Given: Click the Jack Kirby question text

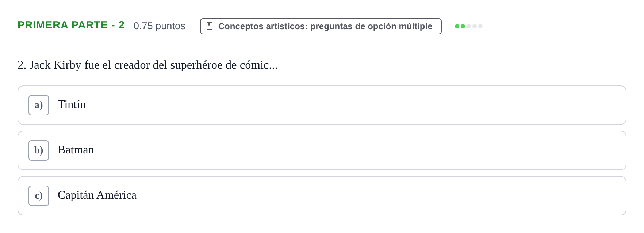Looking at the screenshot, I should click(147, 65).
